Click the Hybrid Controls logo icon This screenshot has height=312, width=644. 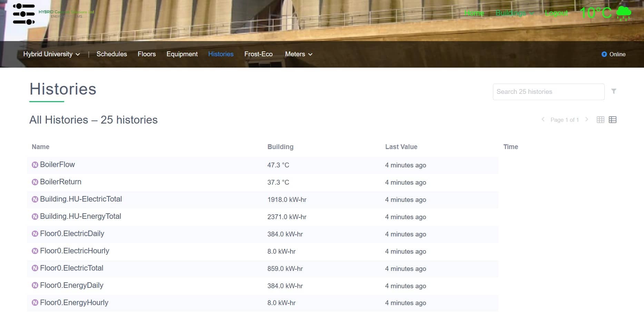point(23,14)
